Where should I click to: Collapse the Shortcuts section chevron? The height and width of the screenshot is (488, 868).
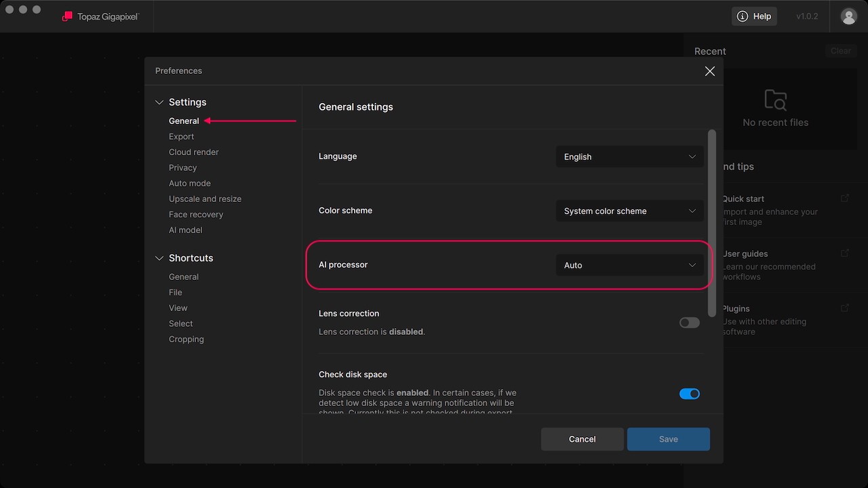coord(159,258)
